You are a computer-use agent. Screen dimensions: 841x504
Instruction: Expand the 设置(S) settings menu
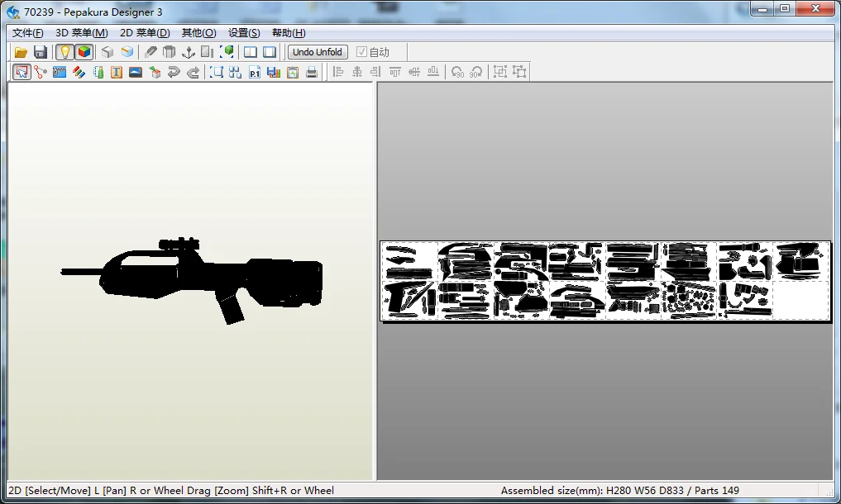coord(244,33)
